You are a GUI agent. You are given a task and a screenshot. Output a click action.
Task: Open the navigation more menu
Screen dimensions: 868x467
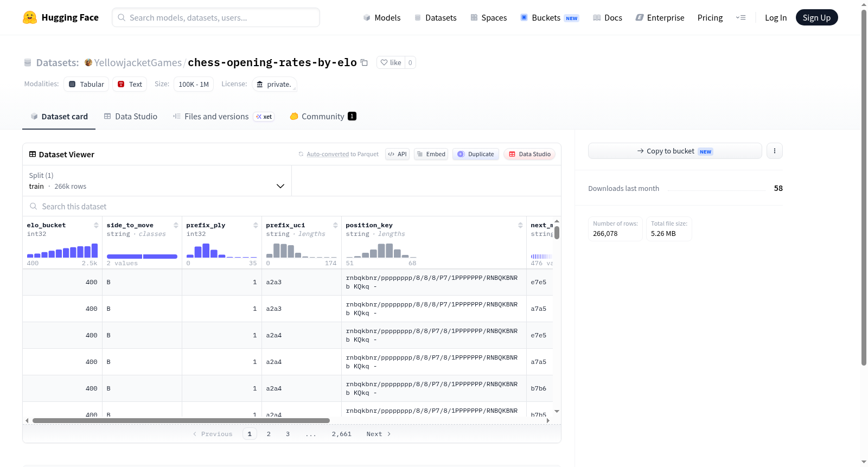click(x=741, y=18)
